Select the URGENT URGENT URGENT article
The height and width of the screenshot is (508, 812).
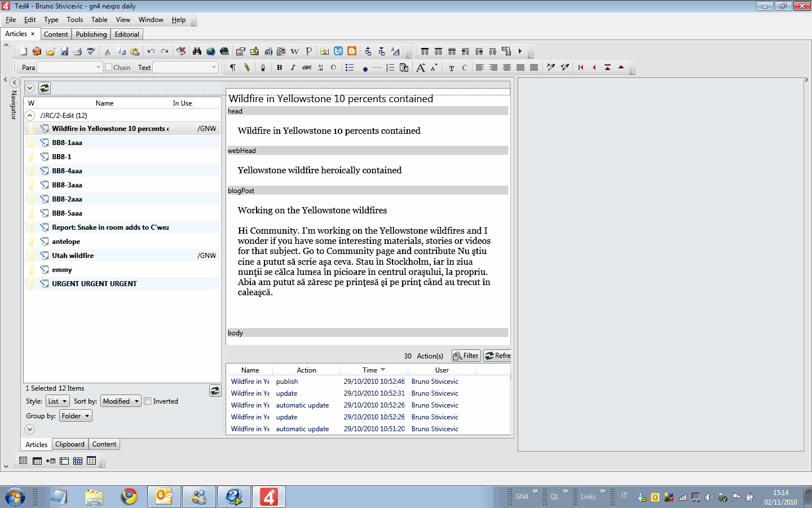(122, 284)
